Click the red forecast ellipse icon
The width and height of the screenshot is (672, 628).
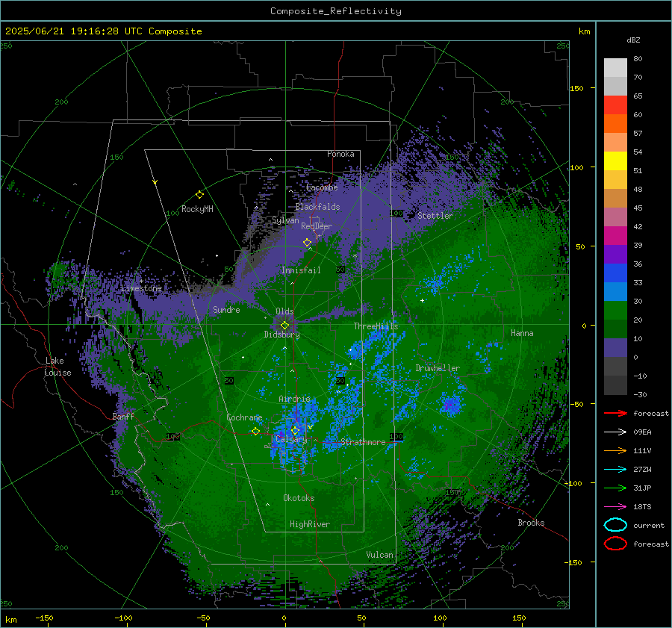tap(615, 544)
